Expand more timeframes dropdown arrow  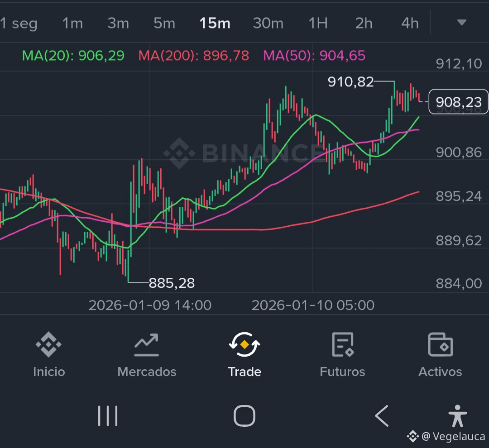(x=461, y=23)
